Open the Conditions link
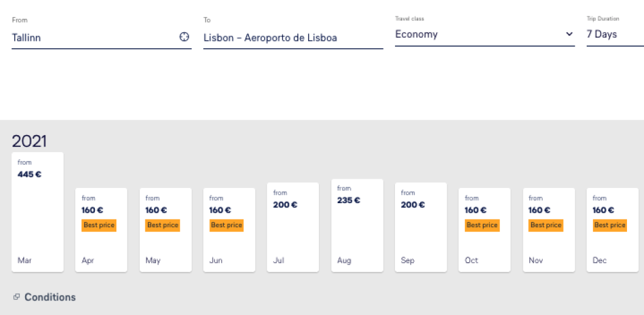Screen dimensions: 644x315 pyautogui.click(x=50, y=297)
